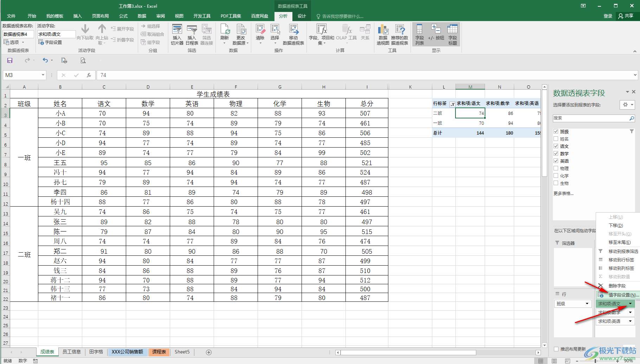The height and width of the screenshot is (364, 640).
Task: Click the Field Settings button
Action: (50, 42)
